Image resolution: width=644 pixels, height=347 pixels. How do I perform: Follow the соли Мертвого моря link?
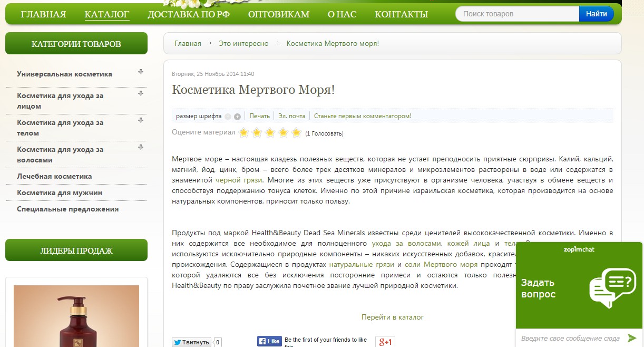[x=441, y=265]
